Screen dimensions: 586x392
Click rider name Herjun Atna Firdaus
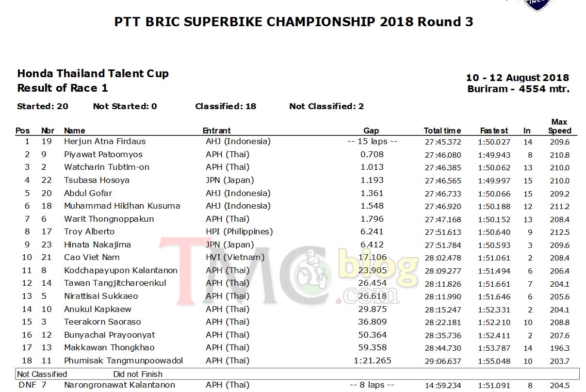[x=105, y=142]
